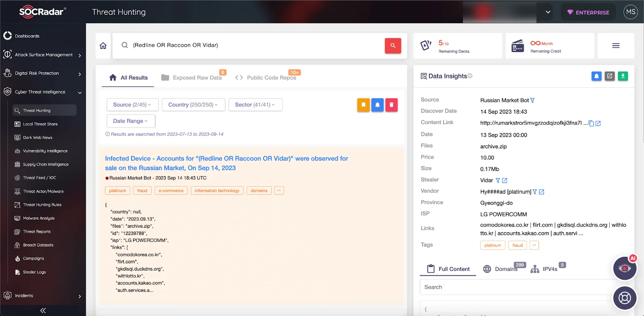Image resolution: width=644 pixels, height=316 pixels.
Task: Switch to IPV4s tab
Action: click(x=548, y=269)
